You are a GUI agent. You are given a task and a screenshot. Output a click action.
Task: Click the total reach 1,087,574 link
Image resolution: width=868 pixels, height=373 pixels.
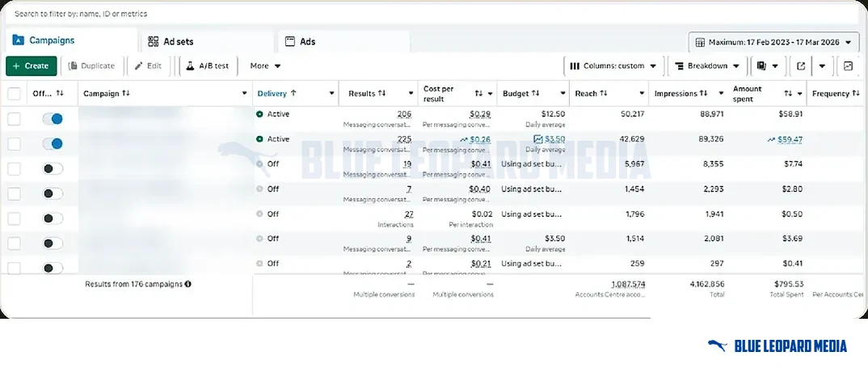click(x=628, y=284)
